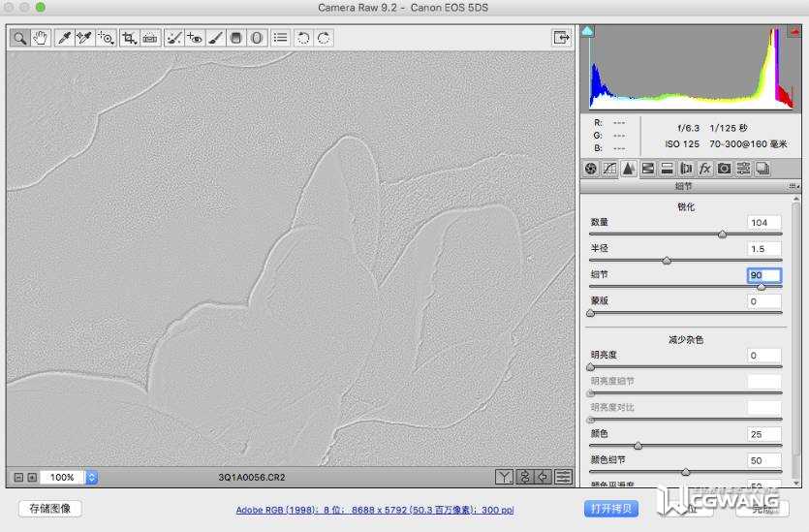
Task: Click the 打开拷贝 button
Action: (611, 509)
